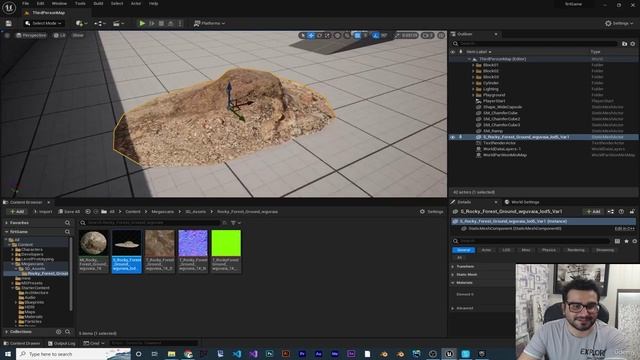
Task: Click Import in the Content Browser
Action: click(43, 211)
